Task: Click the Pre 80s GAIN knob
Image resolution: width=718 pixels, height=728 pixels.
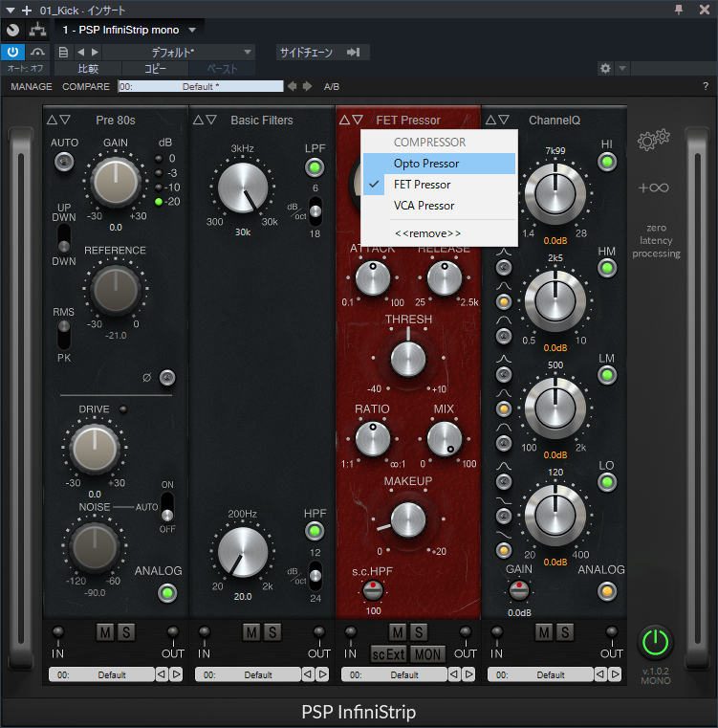Action: 116,182
